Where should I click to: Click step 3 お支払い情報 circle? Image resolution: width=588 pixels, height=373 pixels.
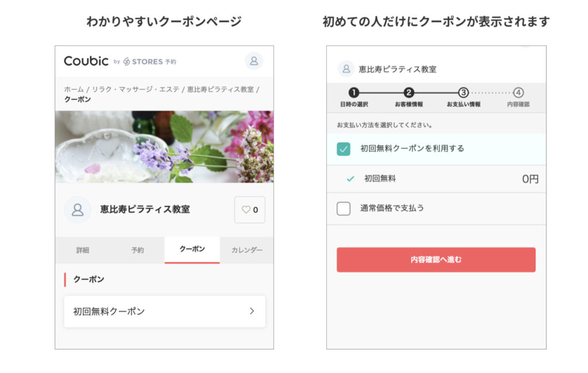pos(463,93)
